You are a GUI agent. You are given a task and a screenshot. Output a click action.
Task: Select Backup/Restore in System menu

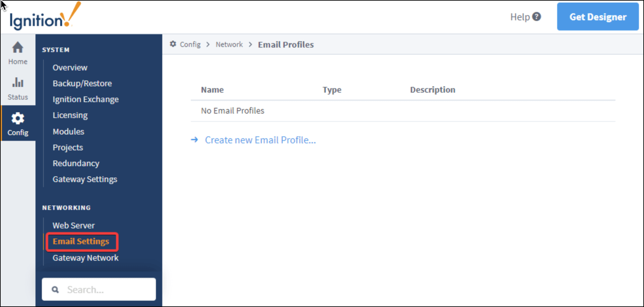(x=82, y=83)
